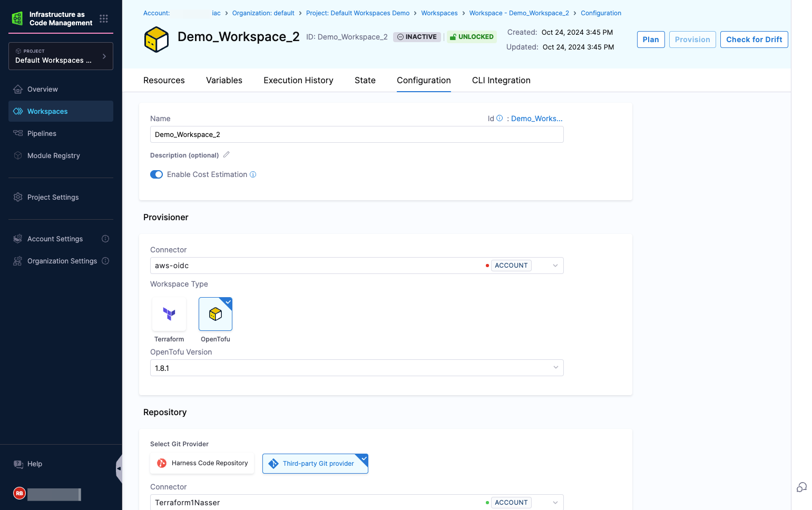Image resolution: width=812 pixels, height=510 pixels.
Task: Click the Provision button
Action: coord(692,40)
